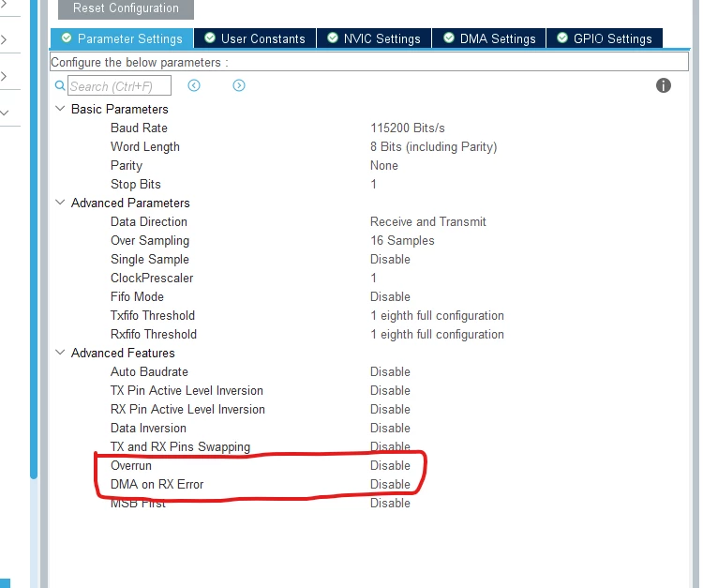Screen dimensions: 703x588
Task: Click the Reset Configuration button
Action: [126, 8]
